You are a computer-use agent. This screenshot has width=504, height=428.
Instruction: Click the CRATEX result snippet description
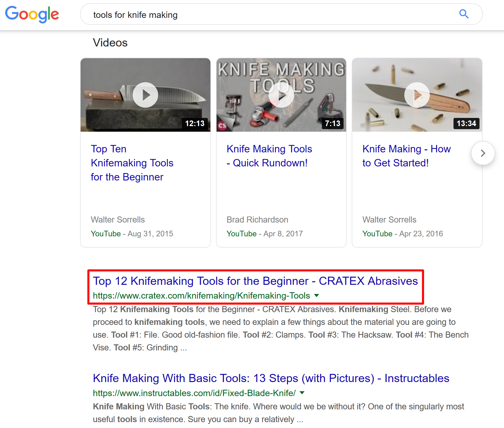281,328
